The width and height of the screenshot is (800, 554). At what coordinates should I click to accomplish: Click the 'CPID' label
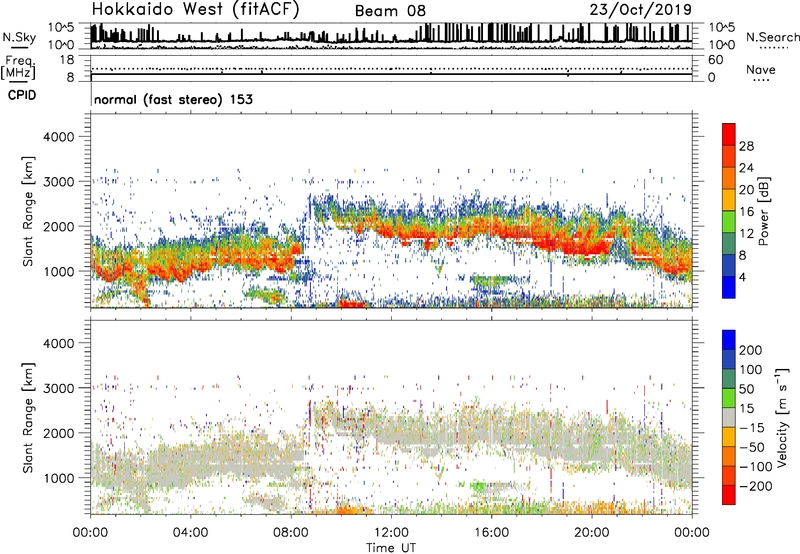coord(22,95)
